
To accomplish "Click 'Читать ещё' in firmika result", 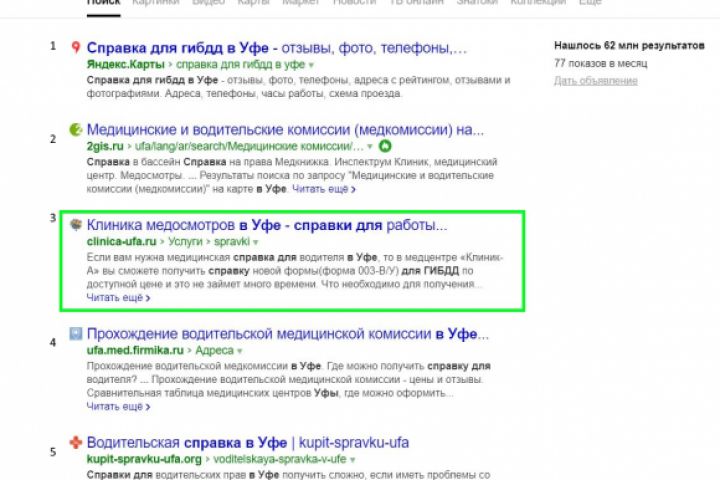I will tap(118, 407).
